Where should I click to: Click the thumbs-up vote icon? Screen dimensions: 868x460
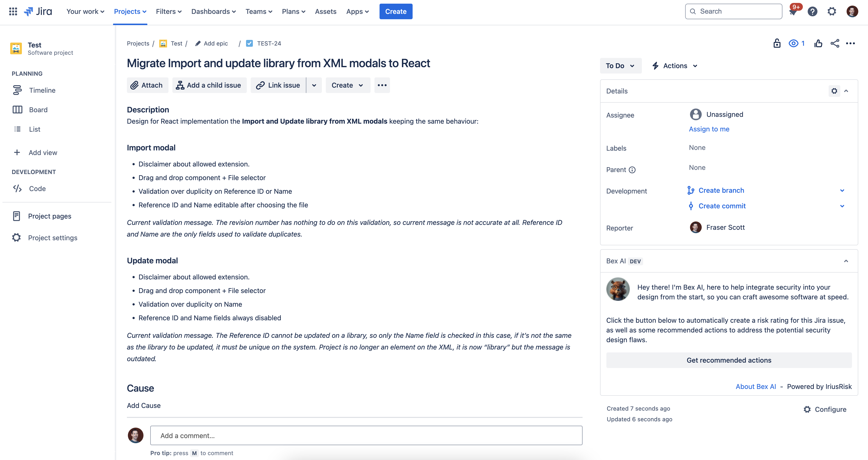[818, 44]
